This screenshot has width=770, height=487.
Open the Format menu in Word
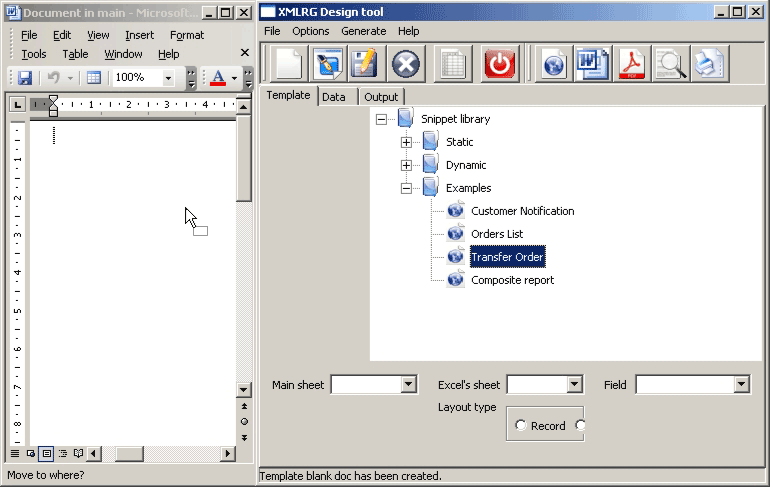[x=187, y=35]
